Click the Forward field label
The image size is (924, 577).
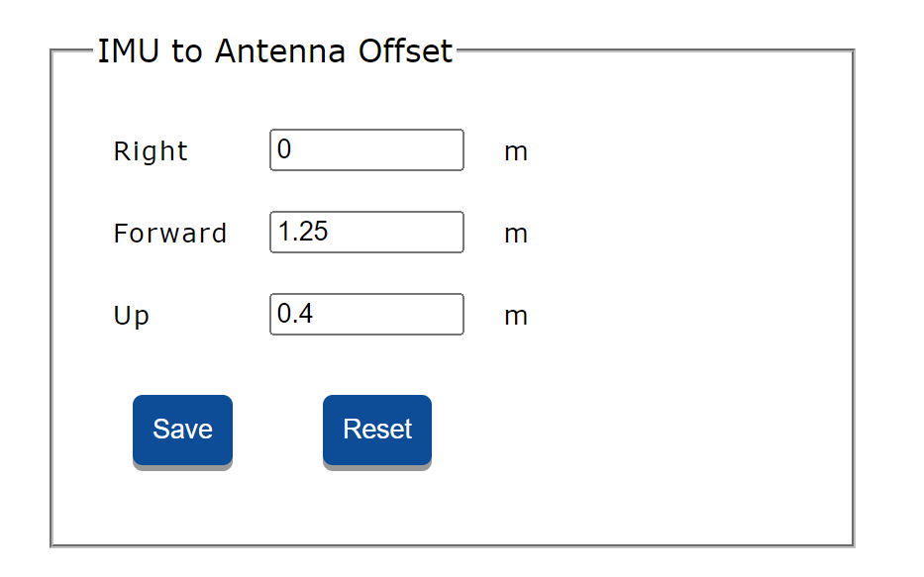170,233
